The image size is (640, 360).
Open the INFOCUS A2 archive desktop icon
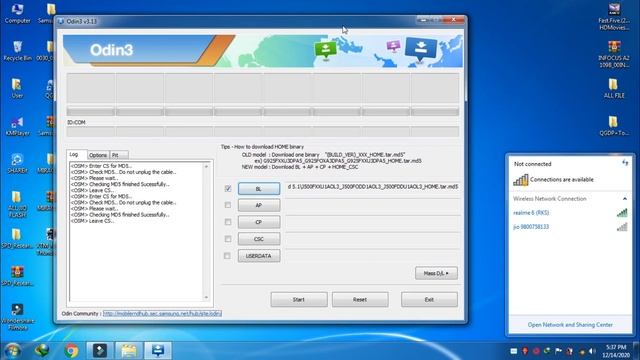click(x=614, y=54)
